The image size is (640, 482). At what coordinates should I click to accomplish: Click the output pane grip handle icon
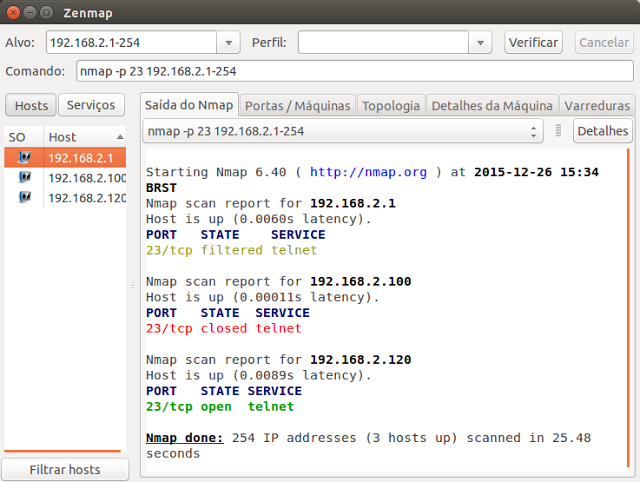click(558, 131)
